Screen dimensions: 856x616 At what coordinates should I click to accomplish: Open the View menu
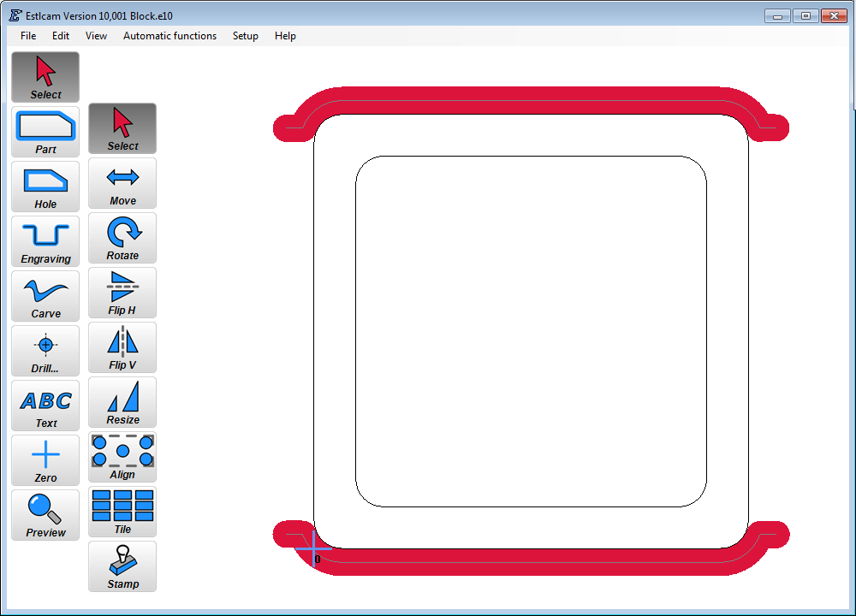(x=96, y=36)
